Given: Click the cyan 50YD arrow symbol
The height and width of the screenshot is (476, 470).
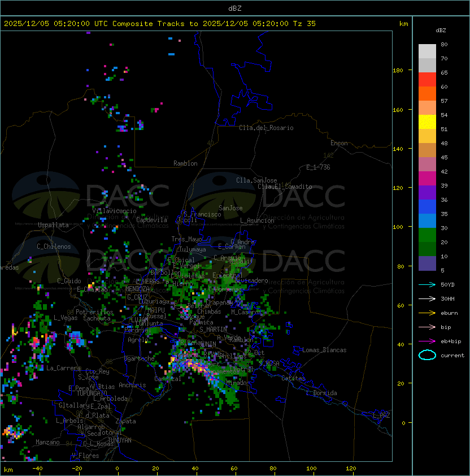Looking at the screenshot, I should [427, 285].
